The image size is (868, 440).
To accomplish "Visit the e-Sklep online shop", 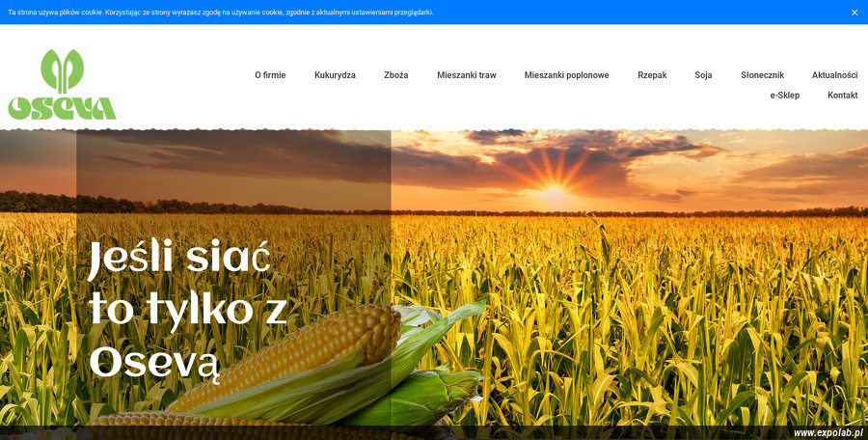I will [x=784, y=96].
